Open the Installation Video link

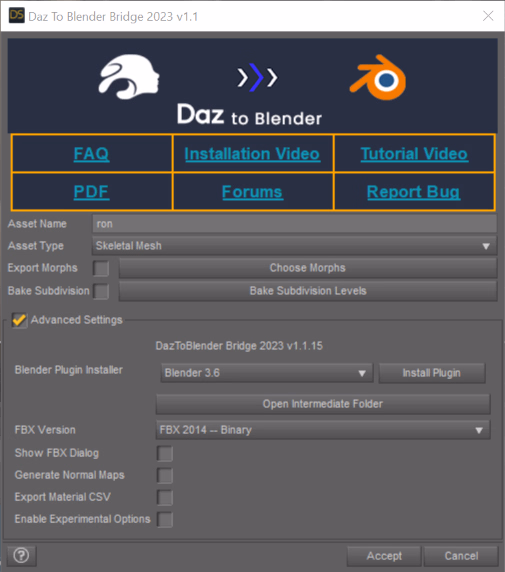tap(252, 154)
